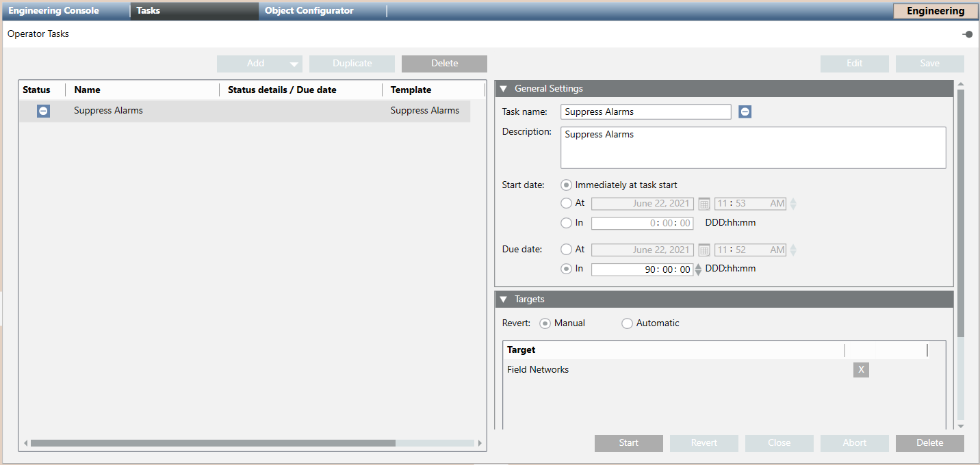Select the Automatic revert option
Image resolution: width=980 pixels, height=465 pixels.
pyautogui.click(x=627, y=323)
